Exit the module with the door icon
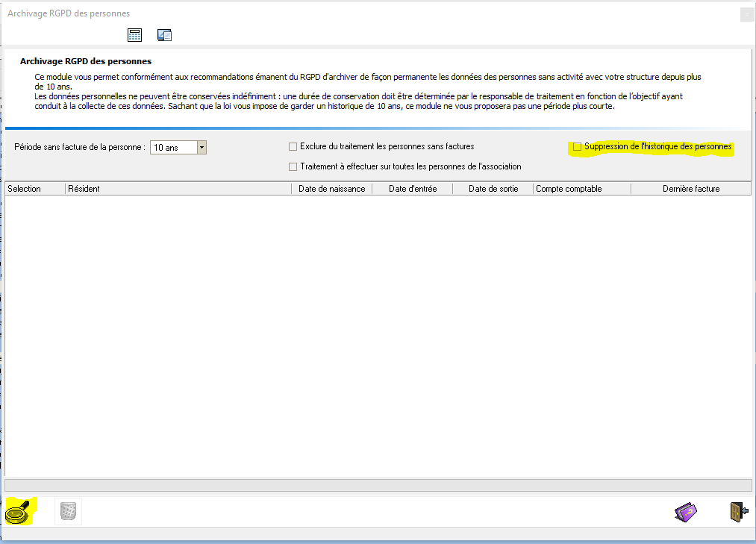 739,512
